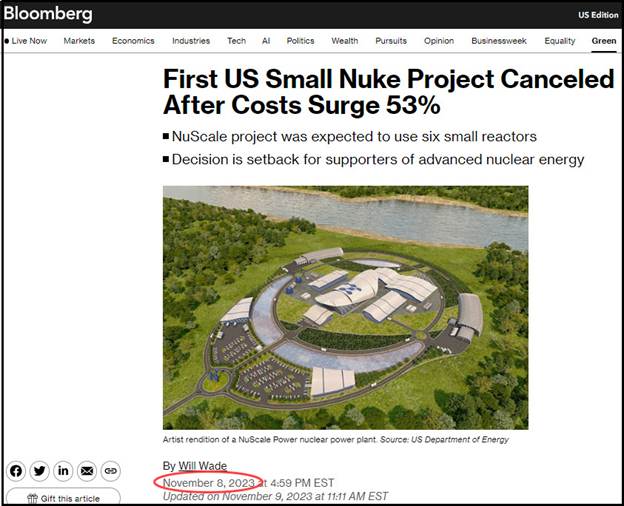Copy article link using chain icon

click(x=110, y=471)
